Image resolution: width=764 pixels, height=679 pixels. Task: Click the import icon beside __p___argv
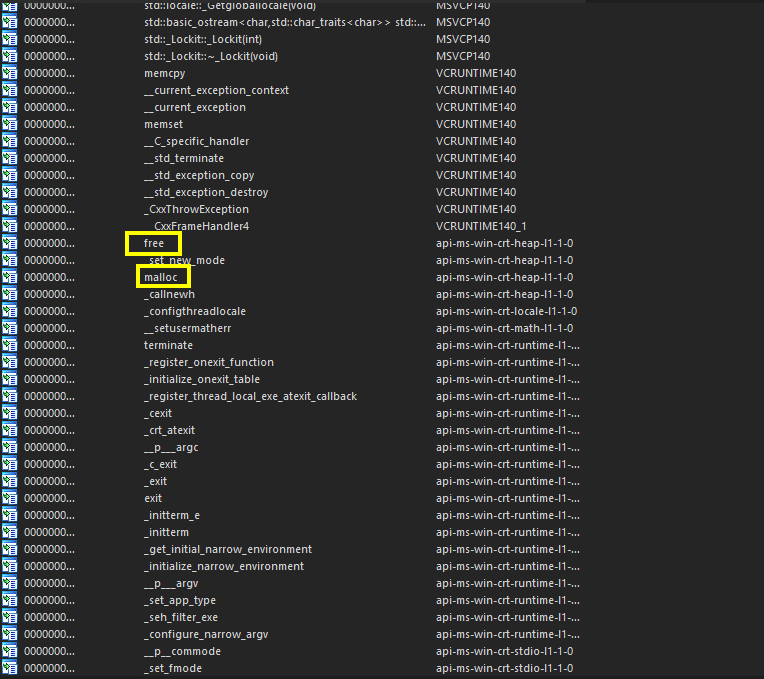(10, 583)
